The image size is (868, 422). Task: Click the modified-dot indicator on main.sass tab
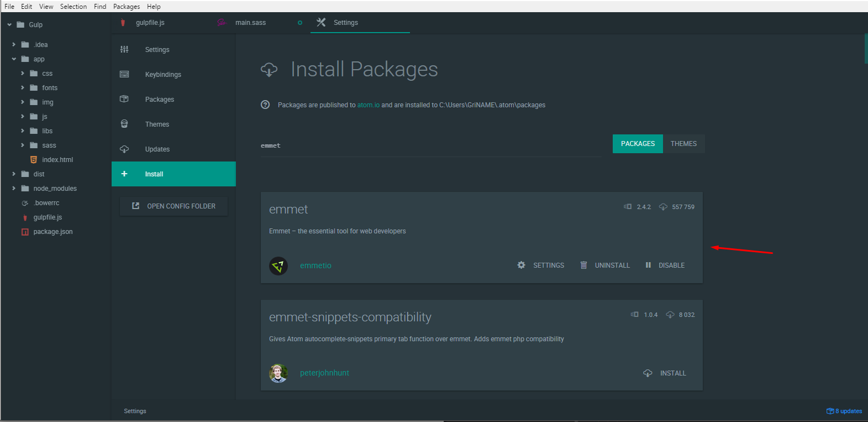300,23
